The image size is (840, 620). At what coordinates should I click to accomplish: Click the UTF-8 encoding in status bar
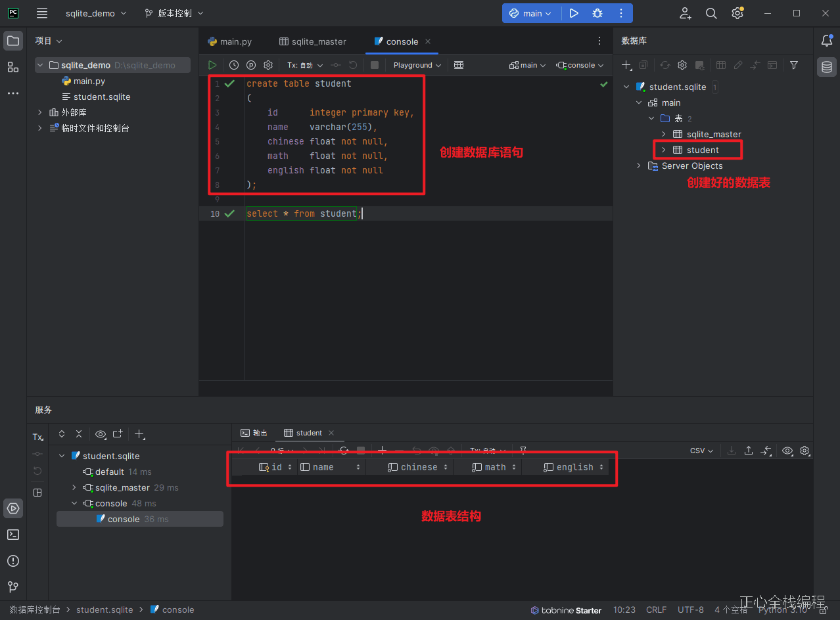pos(691,609)
